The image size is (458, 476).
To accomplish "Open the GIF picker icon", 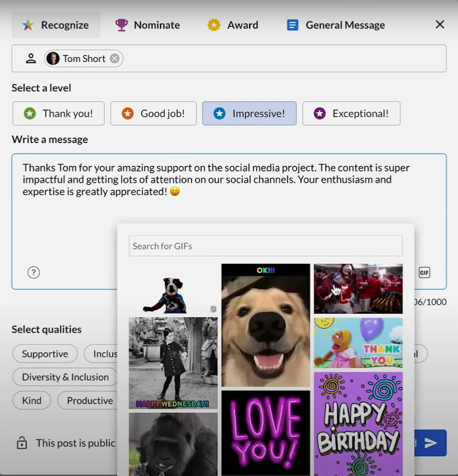I will (x=424, y=272).
